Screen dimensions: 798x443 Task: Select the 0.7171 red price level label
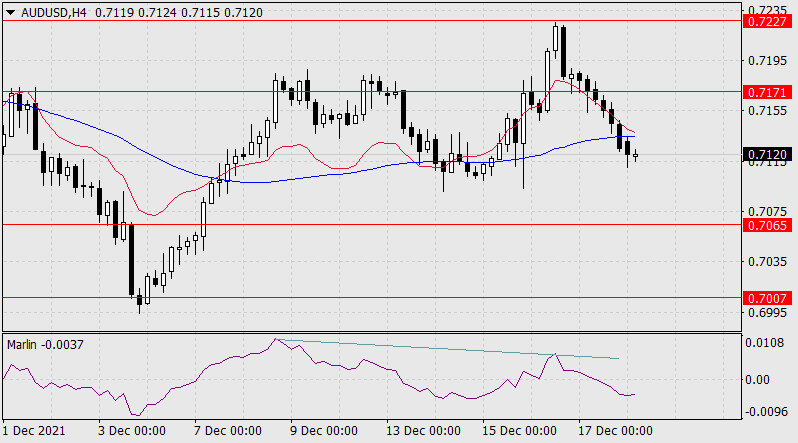tap(767, 92)
